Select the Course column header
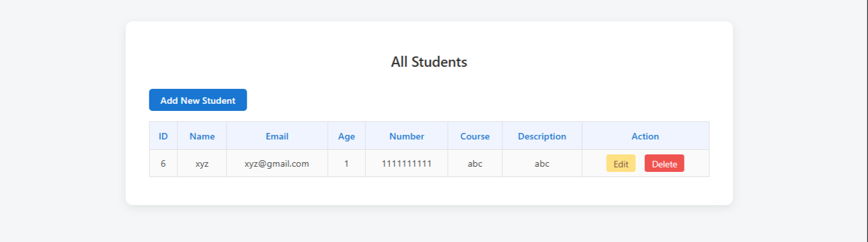This screenshot has height=242, width=868. (x=475, y=136)
